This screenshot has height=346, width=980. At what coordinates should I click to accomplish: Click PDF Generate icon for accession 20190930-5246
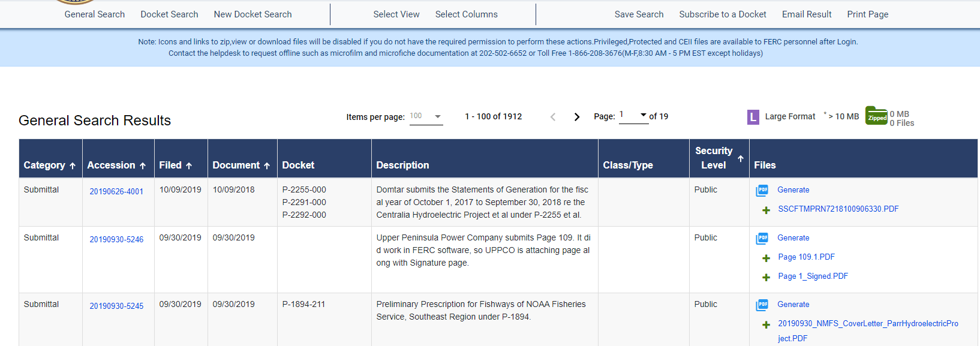(x=762, y=238)
